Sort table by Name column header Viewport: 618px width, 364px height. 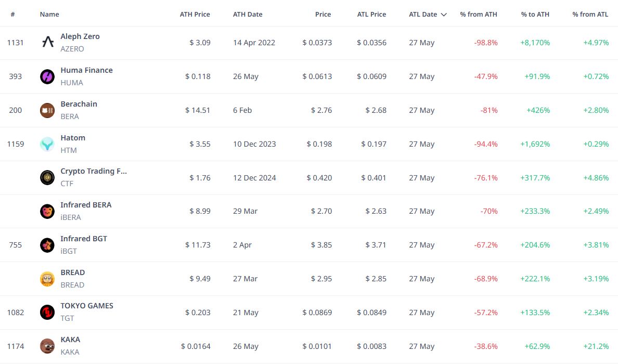[49, 14]
